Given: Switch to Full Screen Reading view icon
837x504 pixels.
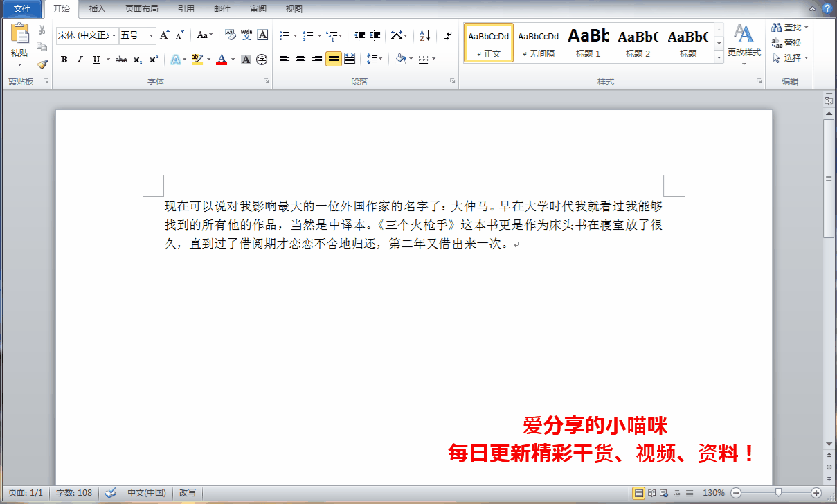Looking at the screenshot, I should [x=651, y=493].
